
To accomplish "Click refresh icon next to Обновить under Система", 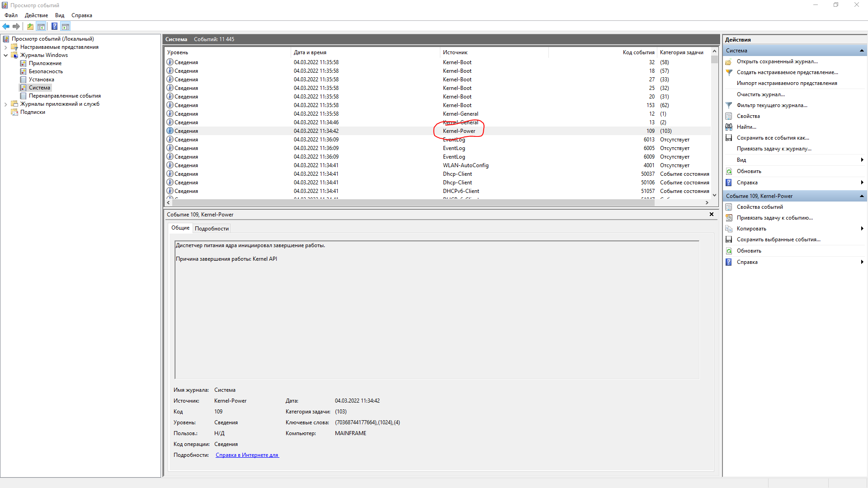I will tap(729, 171).
